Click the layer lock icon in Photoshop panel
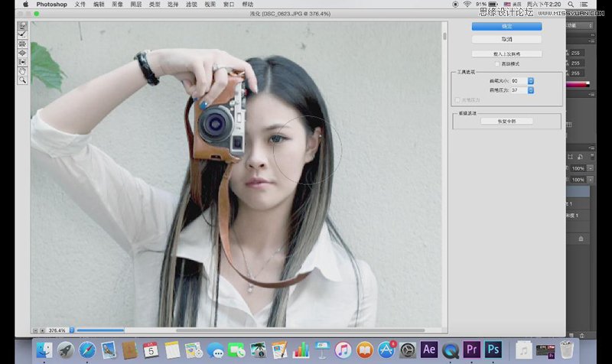 581,239
